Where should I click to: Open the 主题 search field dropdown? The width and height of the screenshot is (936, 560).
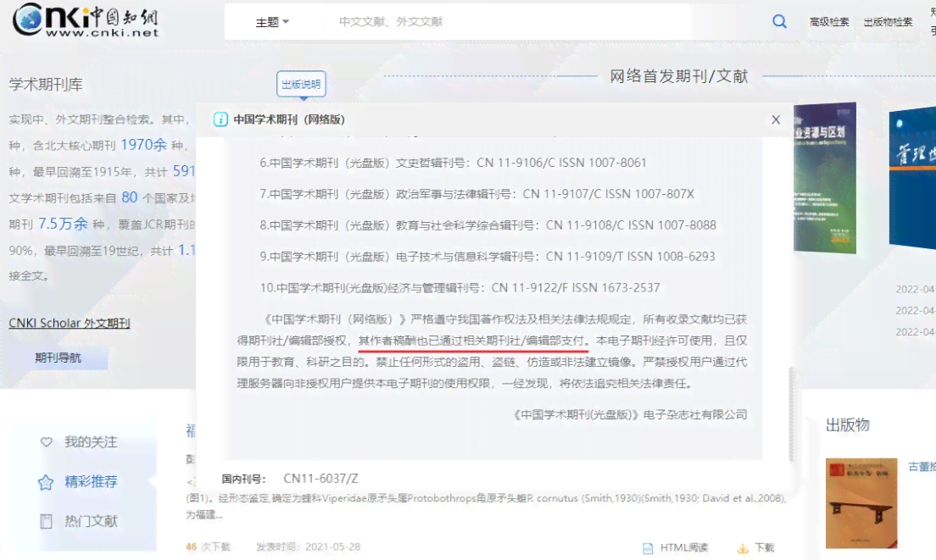(272, 22)
